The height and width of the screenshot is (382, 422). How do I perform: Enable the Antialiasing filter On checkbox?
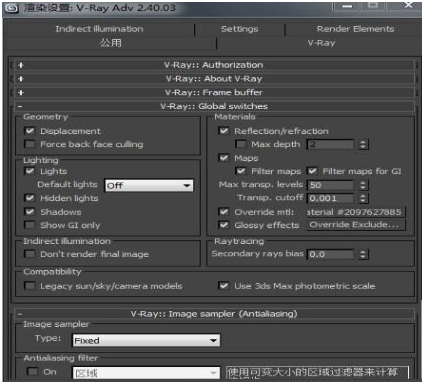(x=32, y=371)
